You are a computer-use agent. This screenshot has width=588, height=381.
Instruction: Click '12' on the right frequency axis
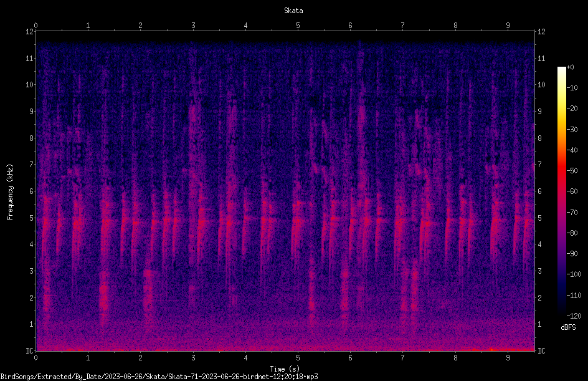click(x=541, y=32)
